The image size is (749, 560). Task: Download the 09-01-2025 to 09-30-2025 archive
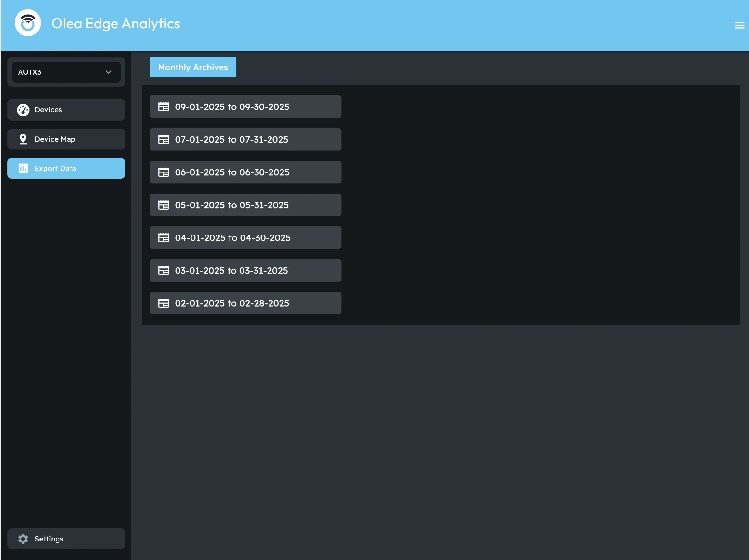coord(245,107)
